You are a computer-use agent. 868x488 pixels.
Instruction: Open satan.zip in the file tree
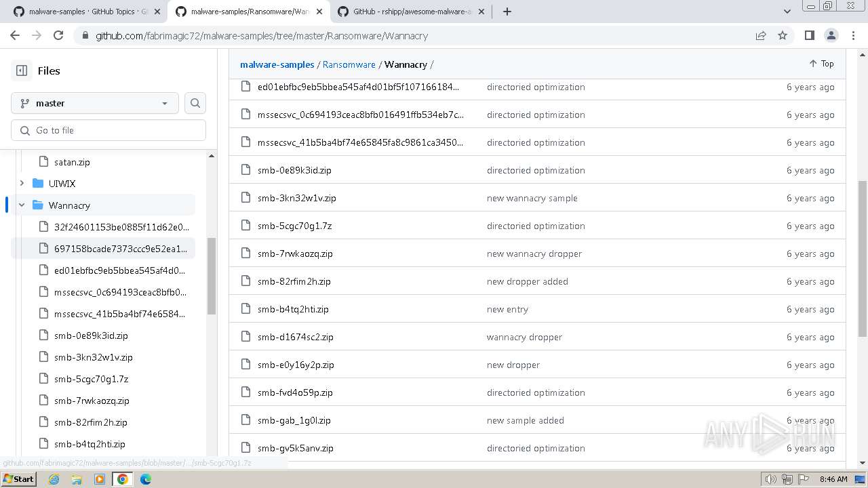pyautogui.click(x=72, y=162)
